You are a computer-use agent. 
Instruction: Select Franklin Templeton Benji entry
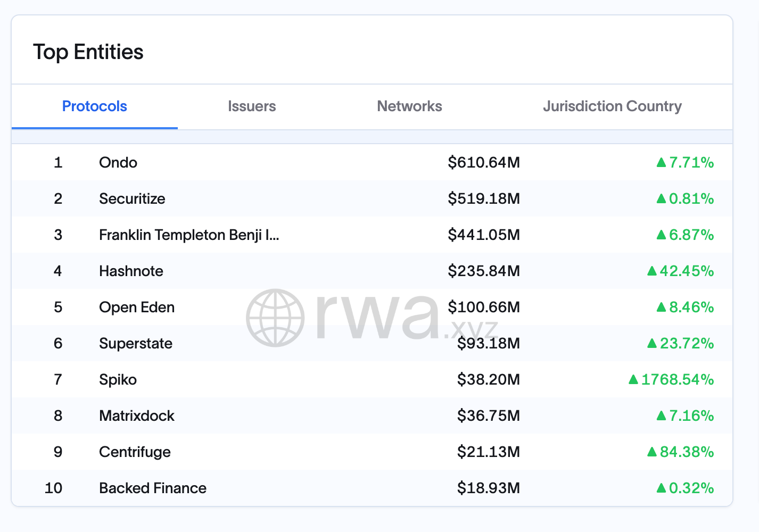pos(189,235)
